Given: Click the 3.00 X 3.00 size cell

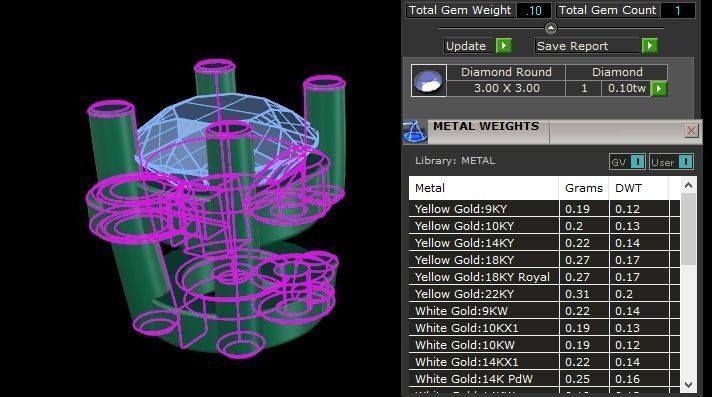Looking at the screenshot, I should point(506,89).
